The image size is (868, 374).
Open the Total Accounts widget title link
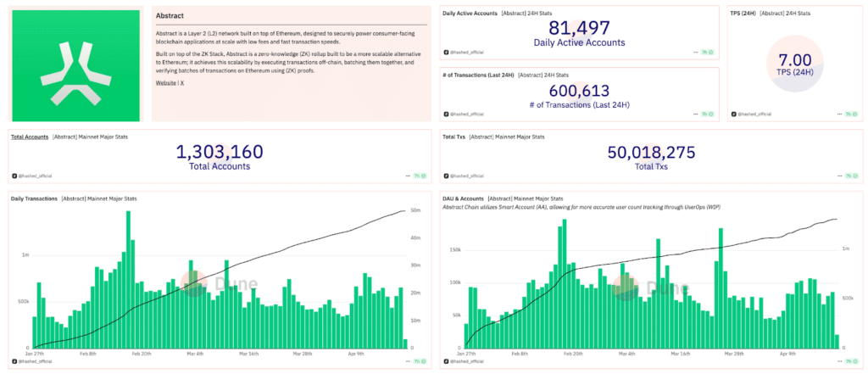point(30,137)
